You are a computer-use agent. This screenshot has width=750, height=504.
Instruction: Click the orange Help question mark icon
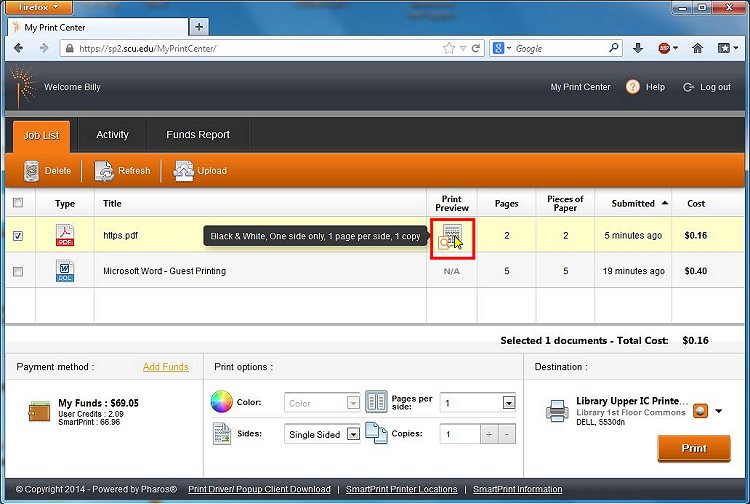[x=632, y=87]
